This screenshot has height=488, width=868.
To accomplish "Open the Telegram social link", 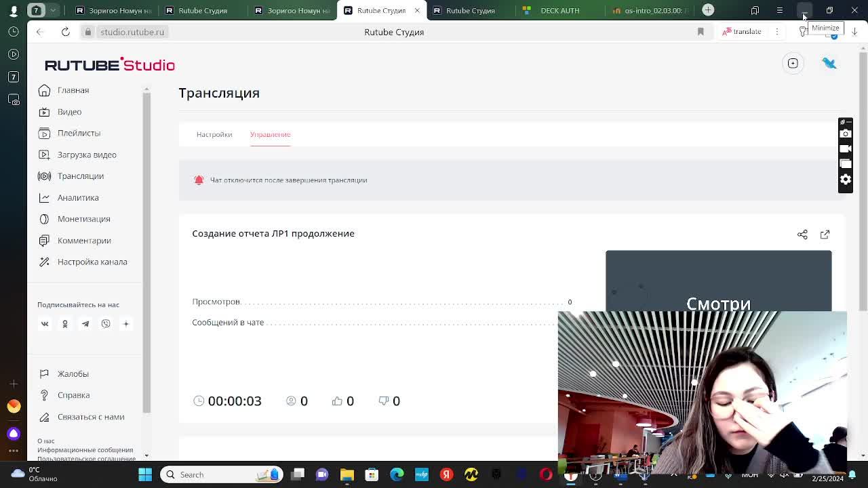I will [x=85, y=324].
